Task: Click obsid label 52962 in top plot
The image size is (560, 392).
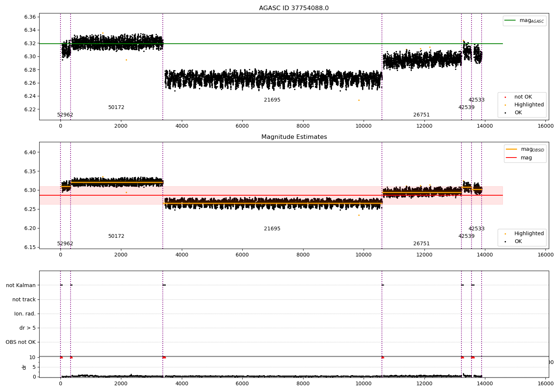Action: (65, 115)
